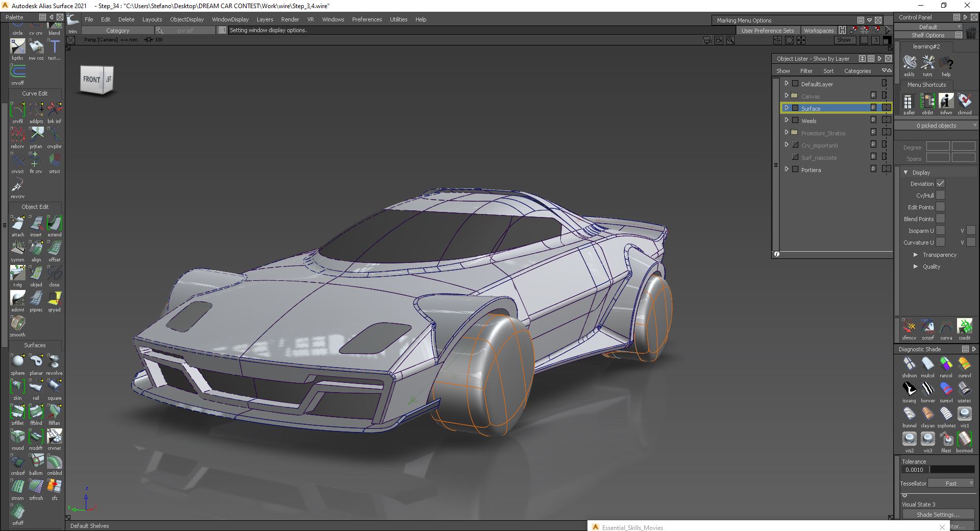Select the planar surface tool
The image size is (980, 531).
click(x=36, y=361)
